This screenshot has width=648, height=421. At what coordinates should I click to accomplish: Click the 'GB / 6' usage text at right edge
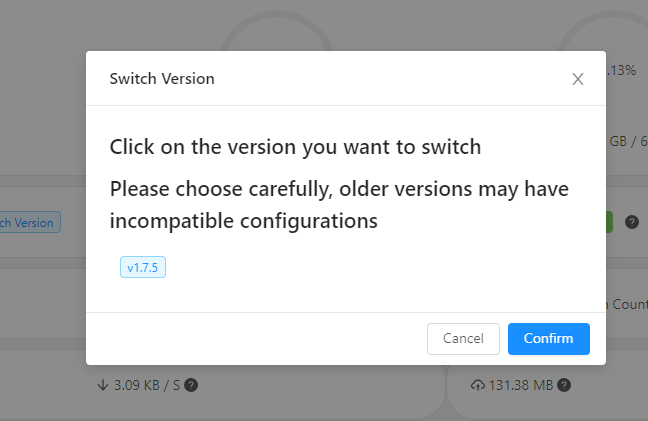[627, 141]
